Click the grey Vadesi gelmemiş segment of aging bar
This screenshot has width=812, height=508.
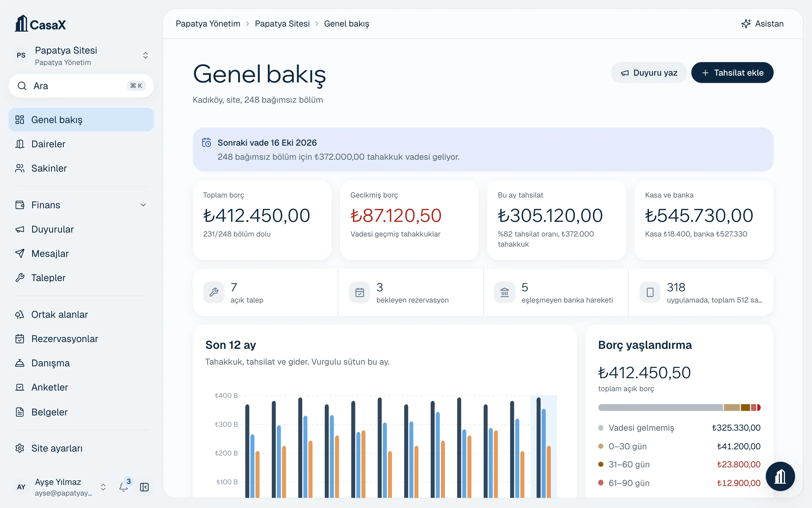pos(660,408)
